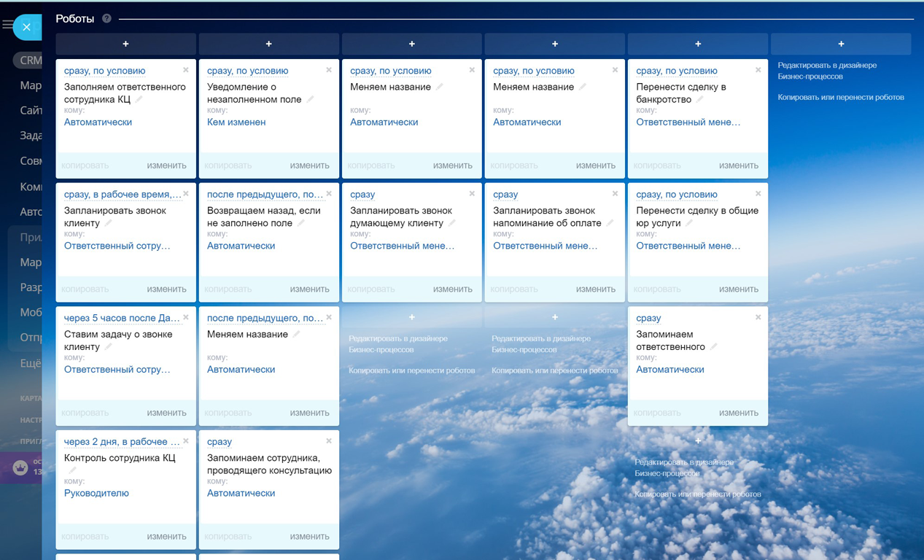Screen dimensions: 924x560
Task: Rename 'Возвращаем назад, если не заполнено поле' via pencil
Action: click(301, 223)
